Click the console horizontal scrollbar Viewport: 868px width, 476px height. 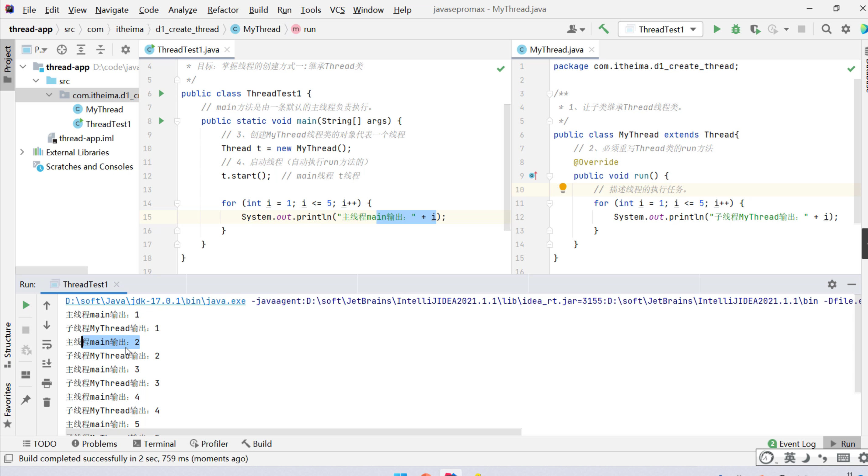[x=294, y=432]
